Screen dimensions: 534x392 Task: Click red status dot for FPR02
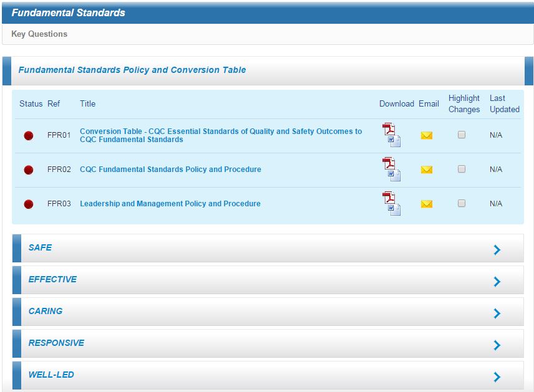[x=29, y=170]
